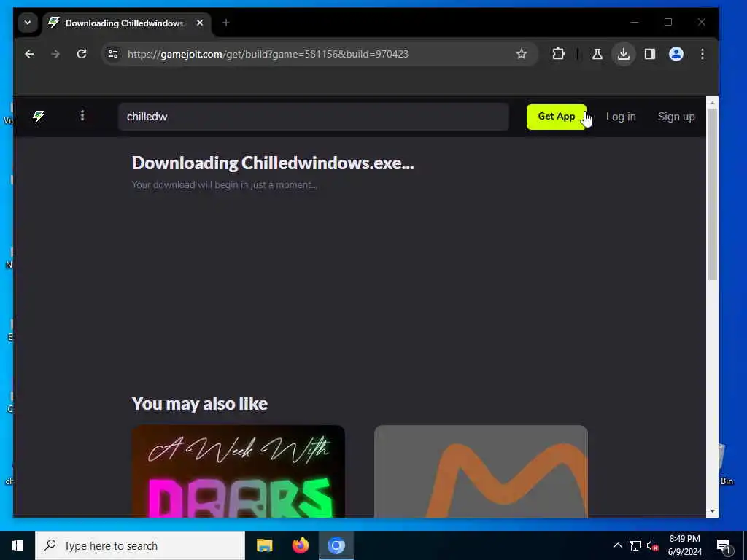The image size is (747, 560).
Task: Click the forward navigation arrow
Action: [x=55, y=54]
